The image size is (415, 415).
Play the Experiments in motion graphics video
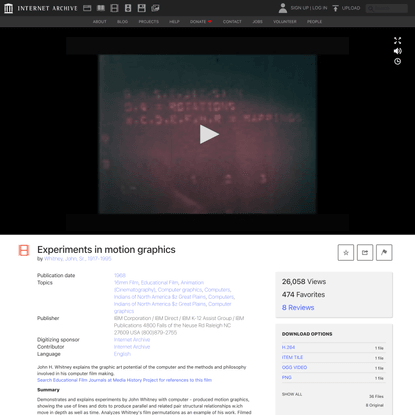tap(209, 134)
